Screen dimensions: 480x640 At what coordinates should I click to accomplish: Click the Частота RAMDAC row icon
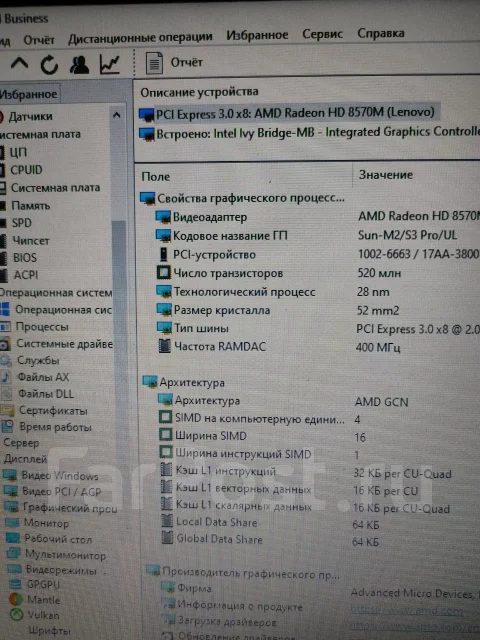pyautogui.click(x=164, y=347)
